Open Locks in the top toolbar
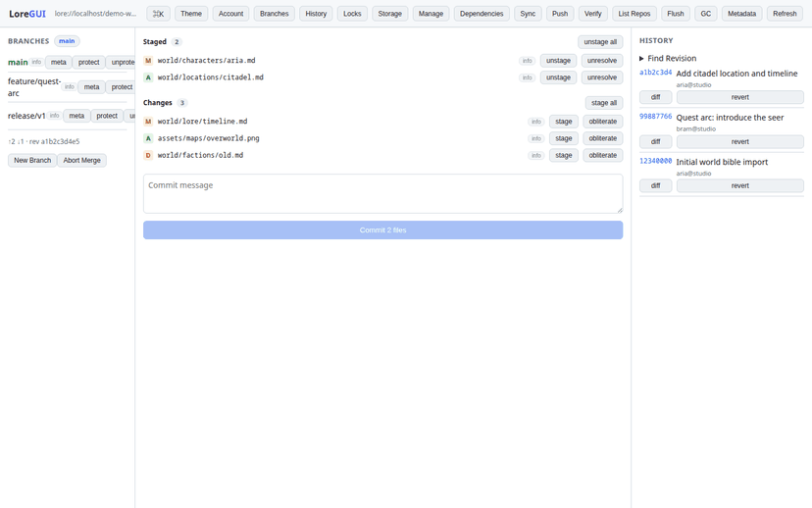The image size is (812, 508). 352,14
